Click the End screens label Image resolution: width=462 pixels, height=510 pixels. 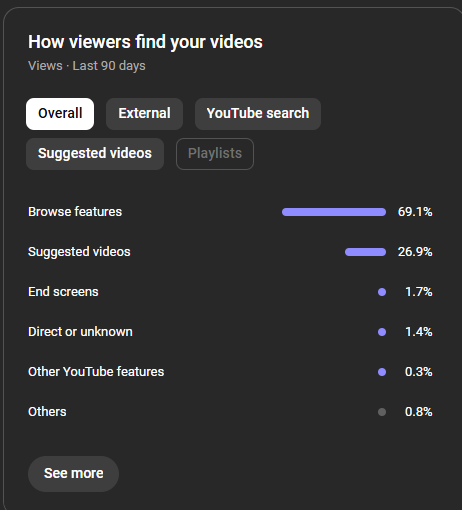coord(63,292)
